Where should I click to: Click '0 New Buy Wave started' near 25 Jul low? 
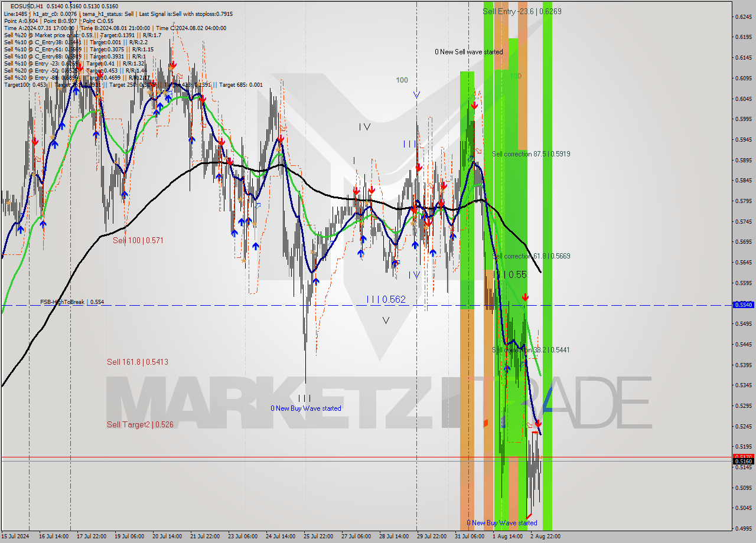[306, 408]
